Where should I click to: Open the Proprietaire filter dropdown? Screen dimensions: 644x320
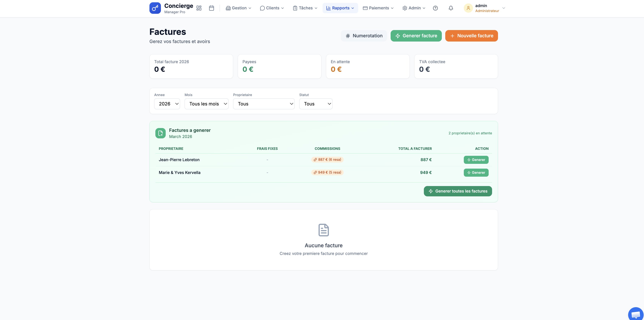click(264, 104)
